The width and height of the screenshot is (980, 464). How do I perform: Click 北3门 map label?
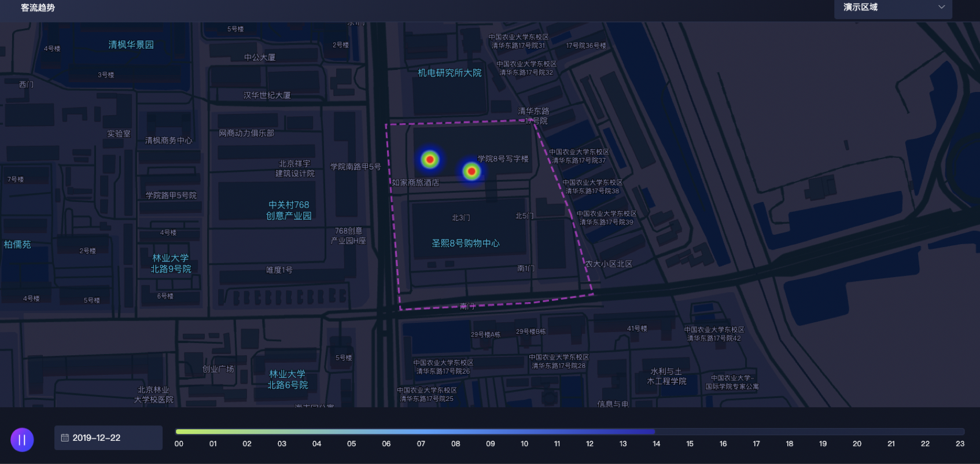tap(461, 218)
